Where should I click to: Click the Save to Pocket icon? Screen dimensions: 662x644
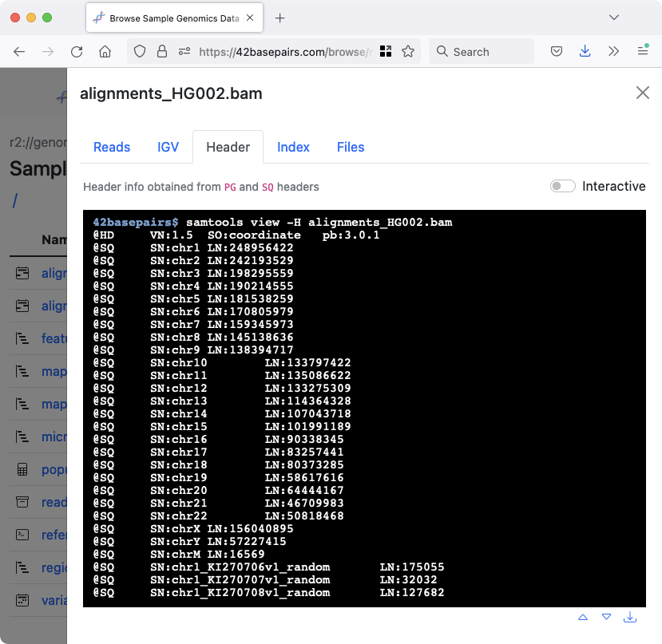point(556,50)
